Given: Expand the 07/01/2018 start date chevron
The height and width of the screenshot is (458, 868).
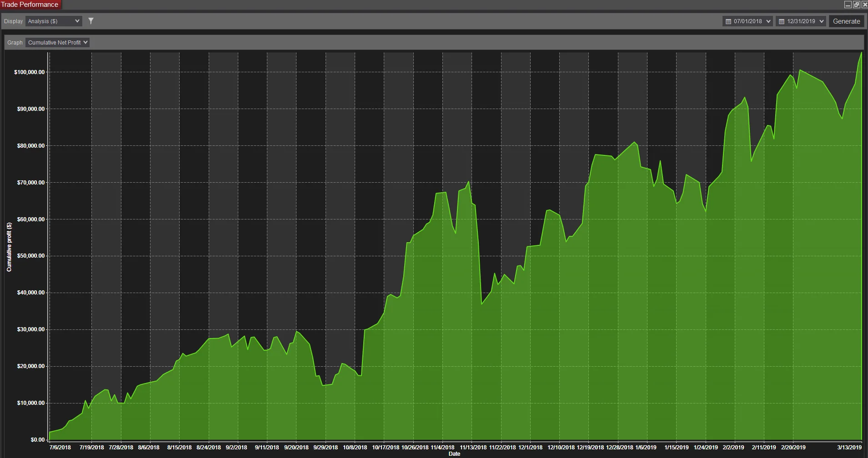Looking at the screenshot, I should 768,21.
